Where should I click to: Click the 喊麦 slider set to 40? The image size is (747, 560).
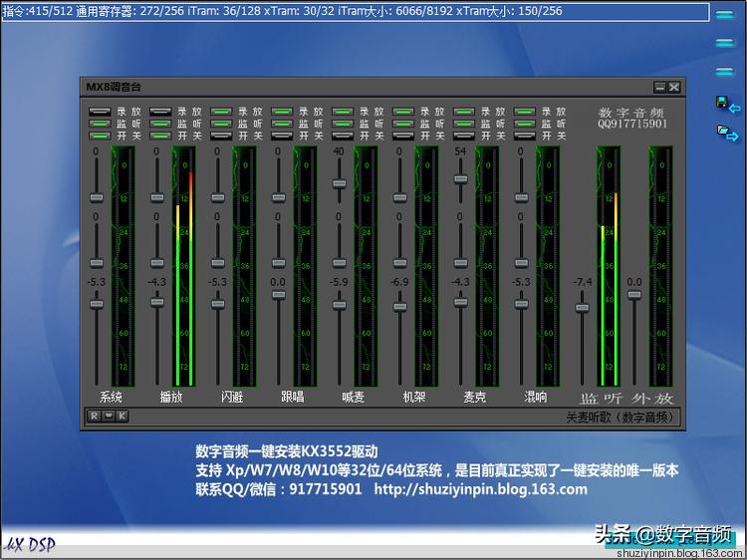[340, 183]
